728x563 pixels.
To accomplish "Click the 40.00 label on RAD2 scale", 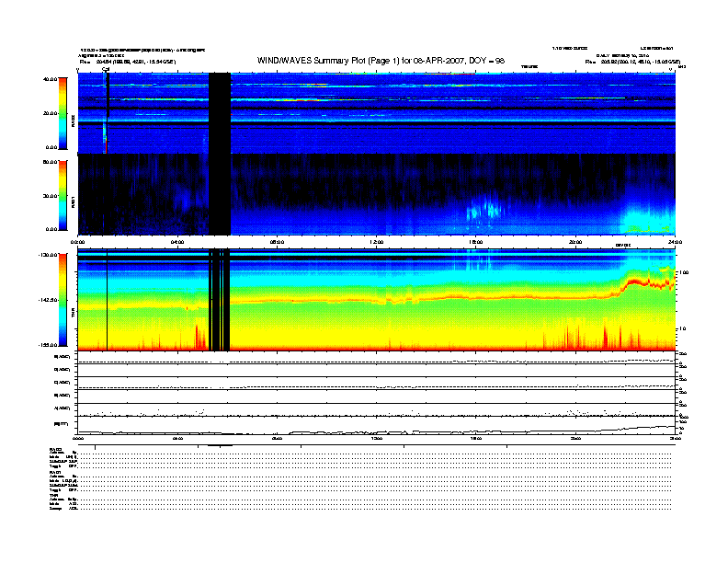I will 51,79.
